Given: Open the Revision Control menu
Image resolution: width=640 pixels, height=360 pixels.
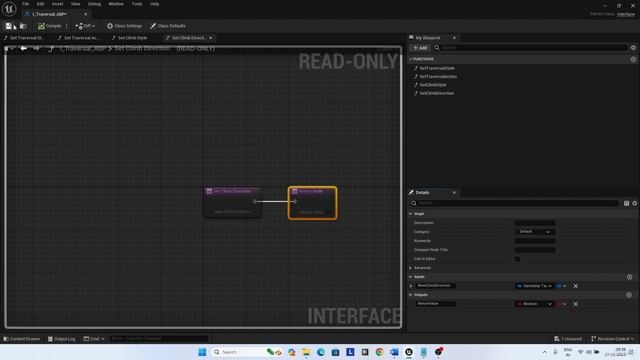Looking at the screenshot, I should 612,339.
